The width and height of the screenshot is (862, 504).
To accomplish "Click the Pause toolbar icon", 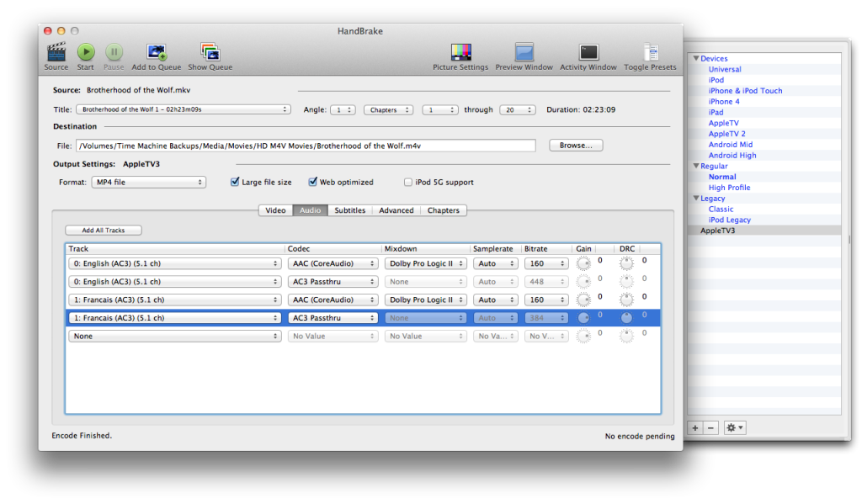I will click(114, 52).
